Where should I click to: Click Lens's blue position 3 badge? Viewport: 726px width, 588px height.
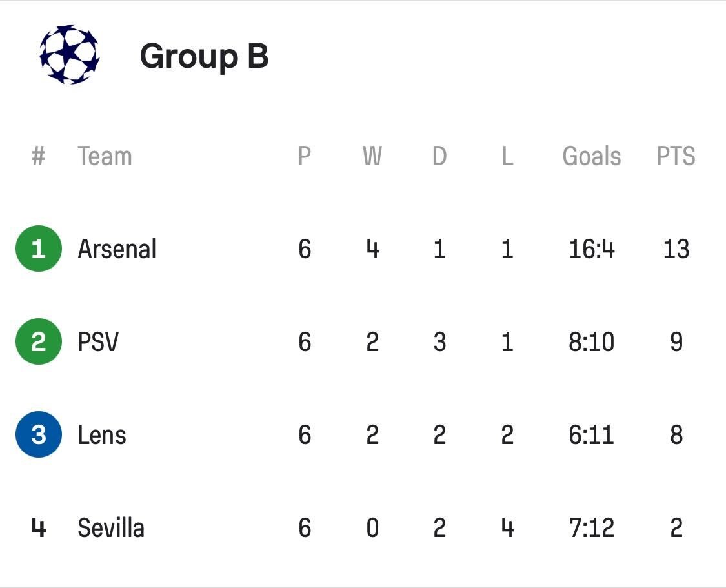click(39, 434)
